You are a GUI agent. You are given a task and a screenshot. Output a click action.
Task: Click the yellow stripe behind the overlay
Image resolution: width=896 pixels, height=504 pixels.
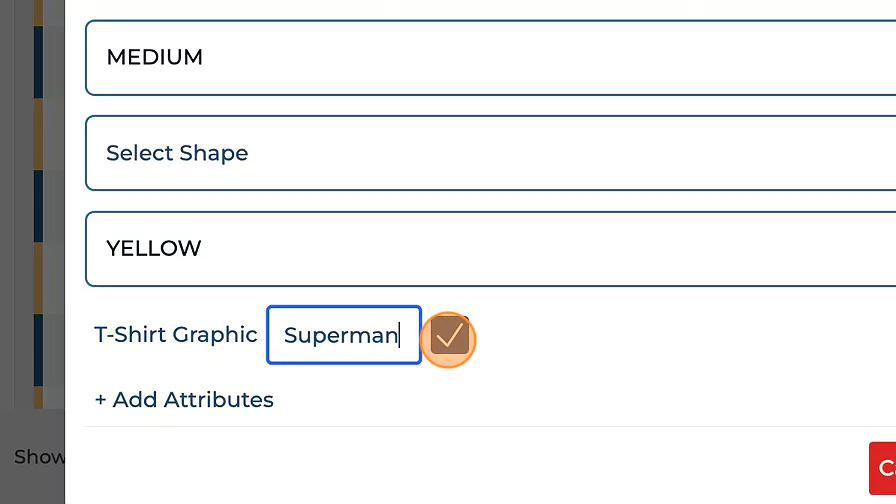39,135
